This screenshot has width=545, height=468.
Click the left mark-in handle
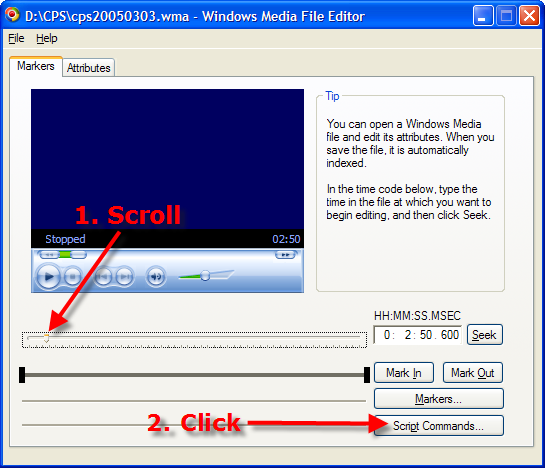point(22,375)
